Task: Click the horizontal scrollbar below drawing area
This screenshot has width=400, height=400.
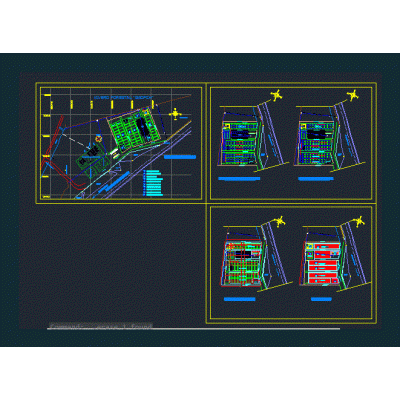Action: [193, 329]
